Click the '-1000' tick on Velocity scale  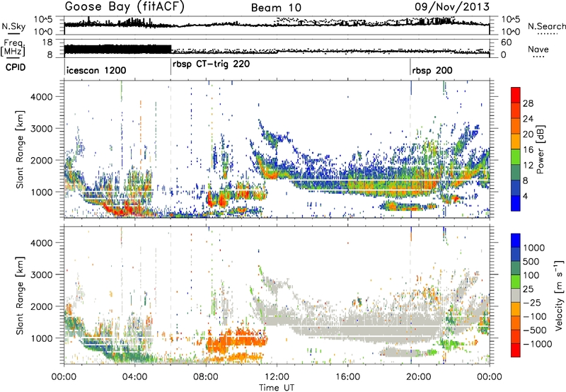coord(538,344)
